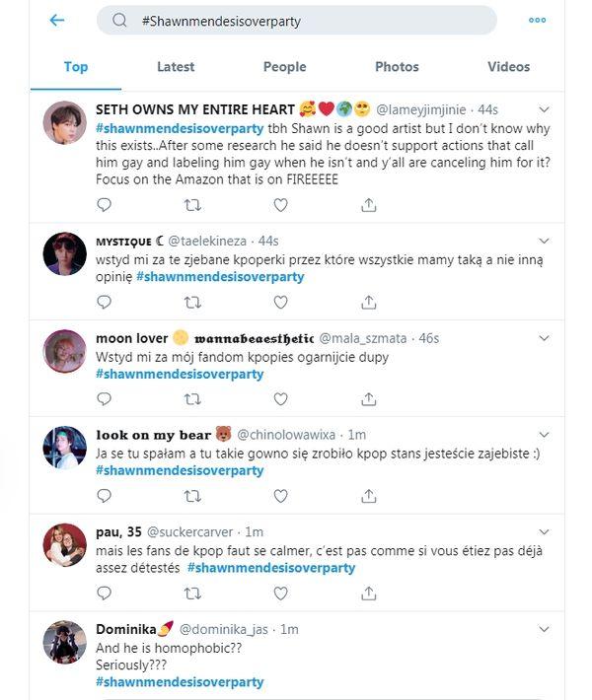Like the tweet by pau, 35
The image size is (592, 700).
(x=280, y=594)
